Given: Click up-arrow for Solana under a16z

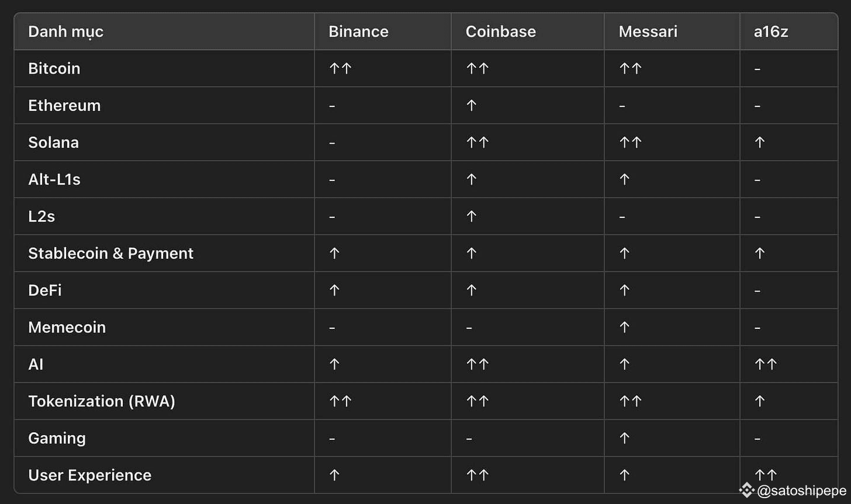Looking at the screenshot, I should click(x=759, y=142).
